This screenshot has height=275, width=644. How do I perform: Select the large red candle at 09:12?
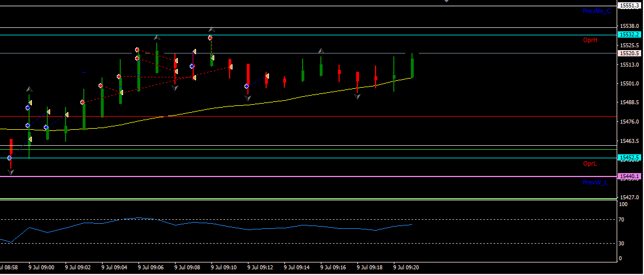[x=248, y=75]
